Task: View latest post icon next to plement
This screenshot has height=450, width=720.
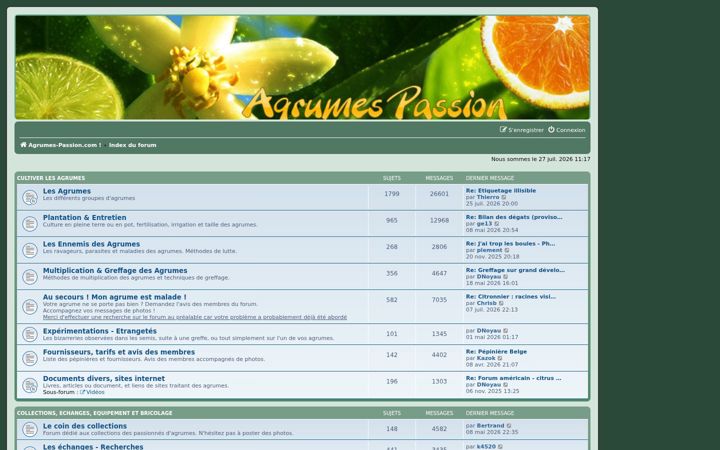Action: (x=507, y=251)
